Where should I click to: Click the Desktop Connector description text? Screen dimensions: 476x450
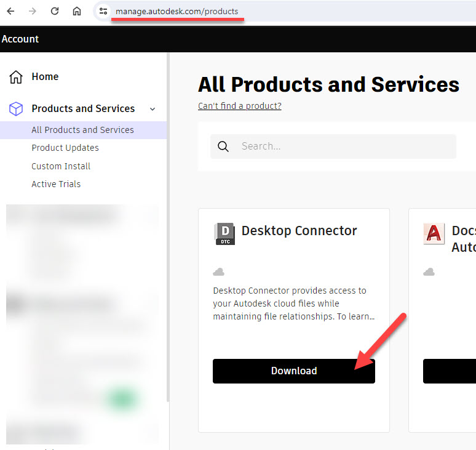coord(294,303)
